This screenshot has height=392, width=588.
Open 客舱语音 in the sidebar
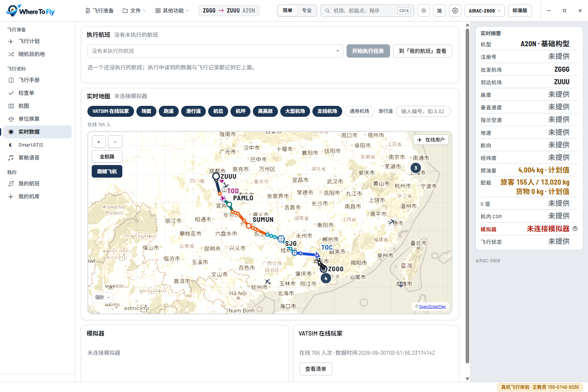coord(37,158)
